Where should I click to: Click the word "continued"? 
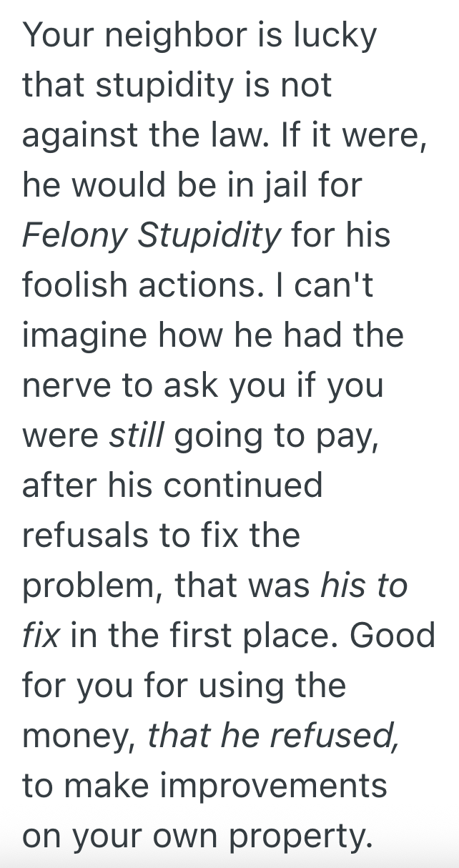click(x=245, y=486)
